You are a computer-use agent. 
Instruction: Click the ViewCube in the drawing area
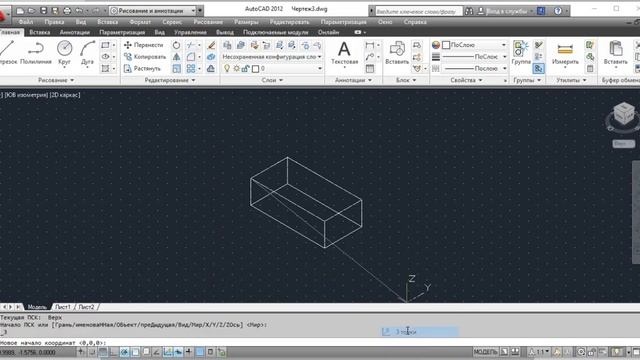tap(623, 113)
